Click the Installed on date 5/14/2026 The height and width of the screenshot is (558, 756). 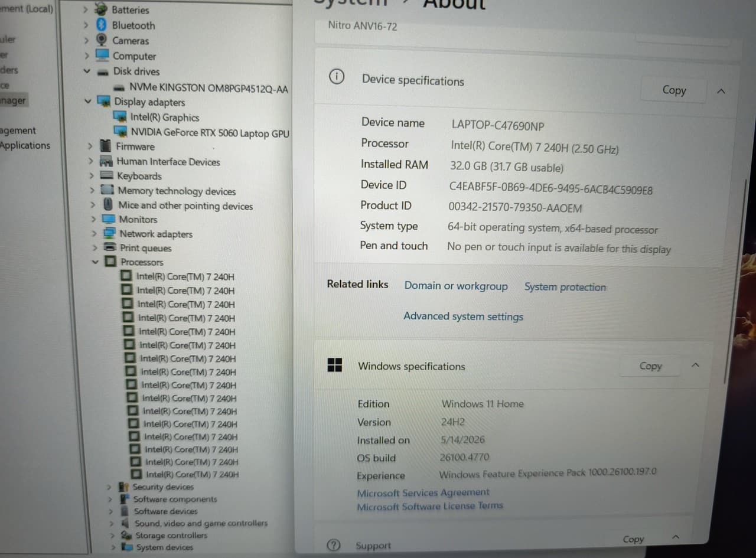(462, 439)
